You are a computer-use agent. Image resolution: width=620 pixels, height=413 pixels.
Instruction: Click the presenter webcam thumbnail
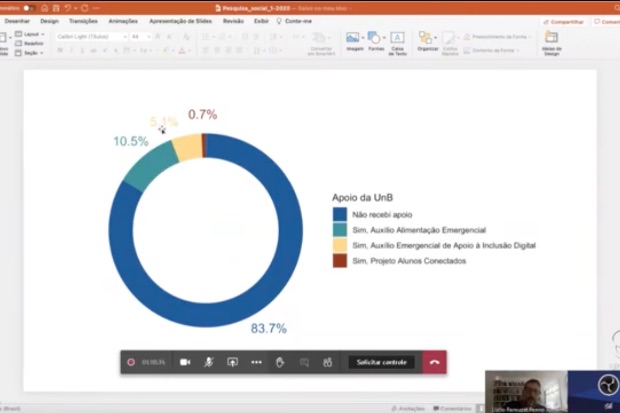click(526, 392)
